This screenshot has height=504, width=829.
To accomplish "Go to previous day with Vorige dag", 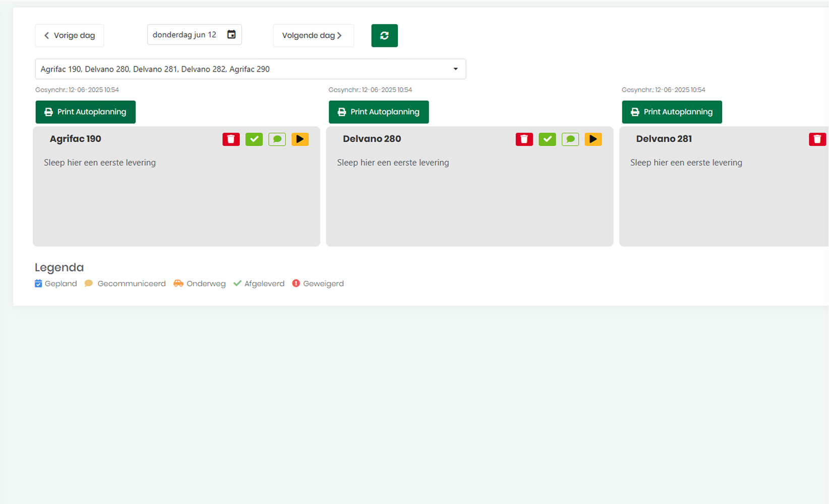I will [x=70, y=36].
